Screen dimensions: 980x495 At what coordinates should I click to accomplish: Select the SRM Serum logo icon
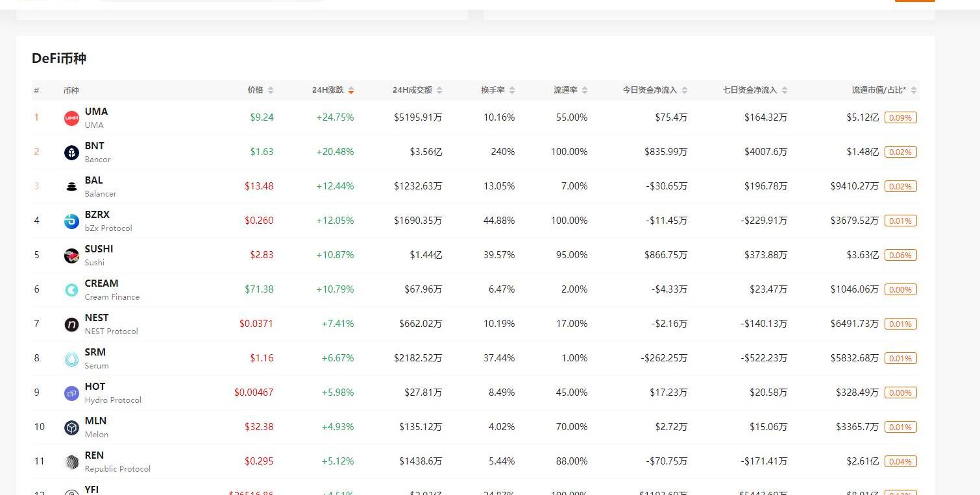click(x=71, y=359)
